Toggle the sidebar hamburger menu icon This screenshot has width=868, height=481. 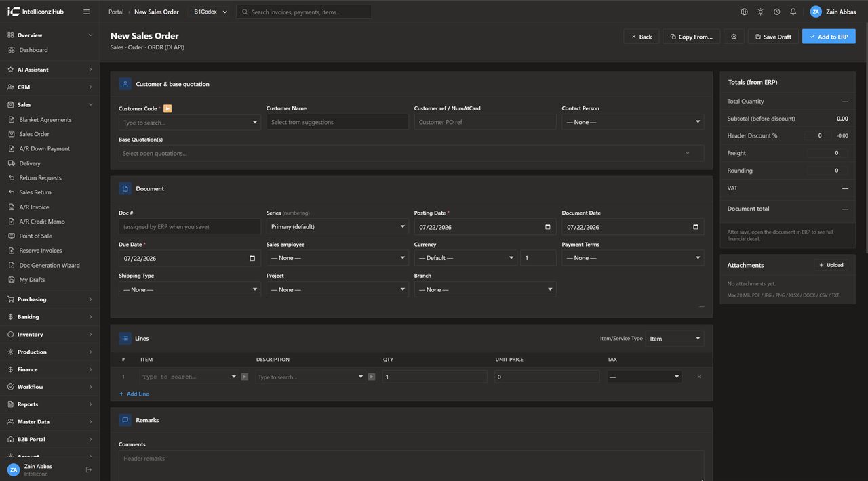coord(86,12)
